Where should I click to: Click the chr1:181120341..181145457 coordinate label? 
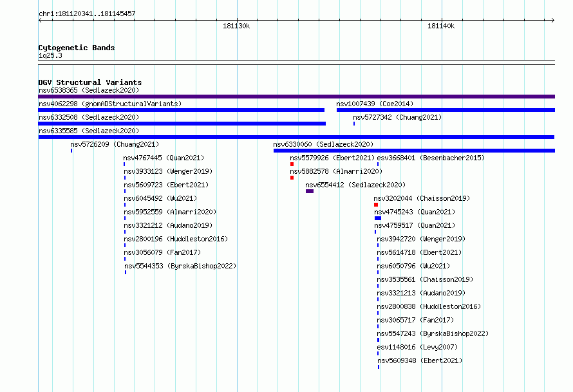(x=87, y=14)
